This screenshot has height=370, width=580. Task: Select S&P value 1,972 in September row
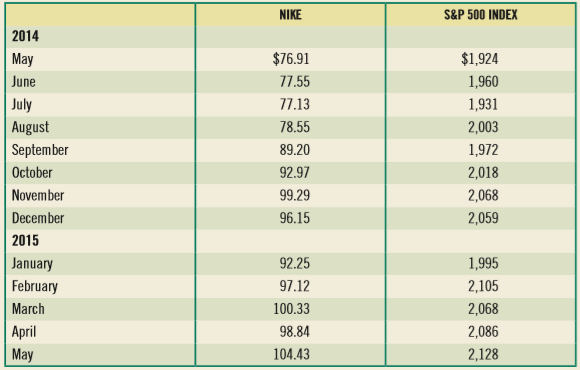point(483,150)
